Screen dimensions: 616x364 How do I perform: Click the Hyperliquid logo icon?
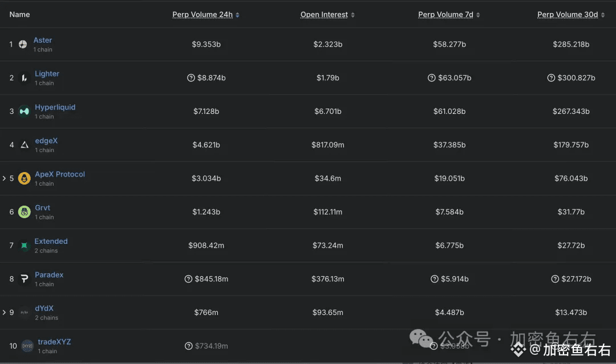coord(24,112)
